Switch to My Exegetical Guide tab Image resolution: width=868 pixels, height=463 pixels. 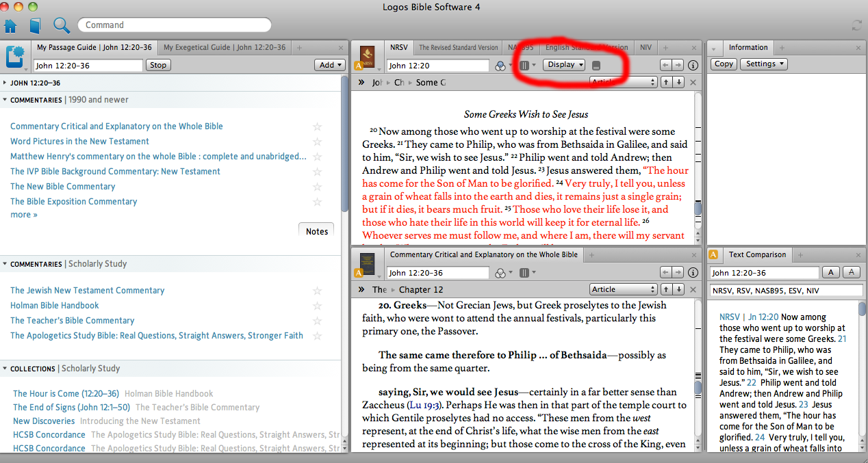tap(225, 47)
